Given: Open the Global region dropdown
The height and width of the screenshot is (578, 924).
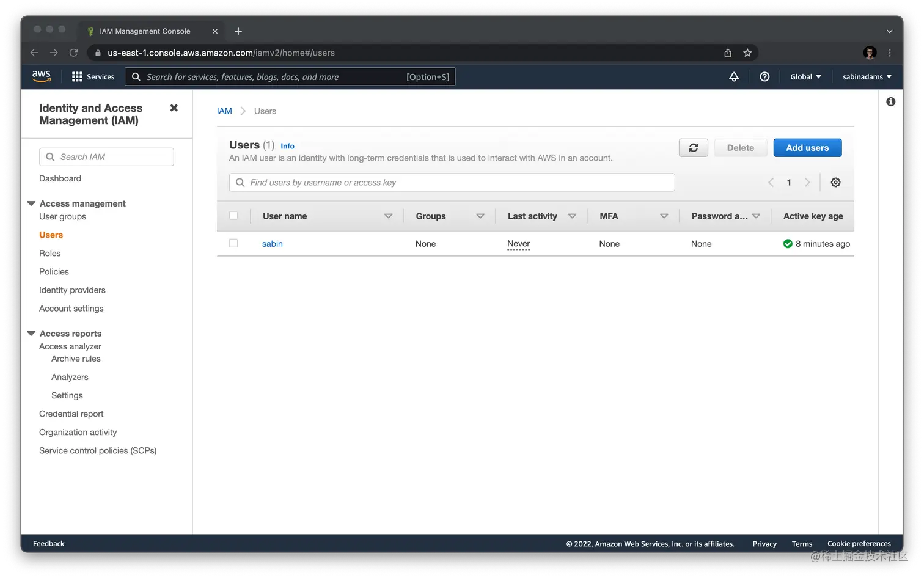Looking at the screenshot, I should click(805, 76).
